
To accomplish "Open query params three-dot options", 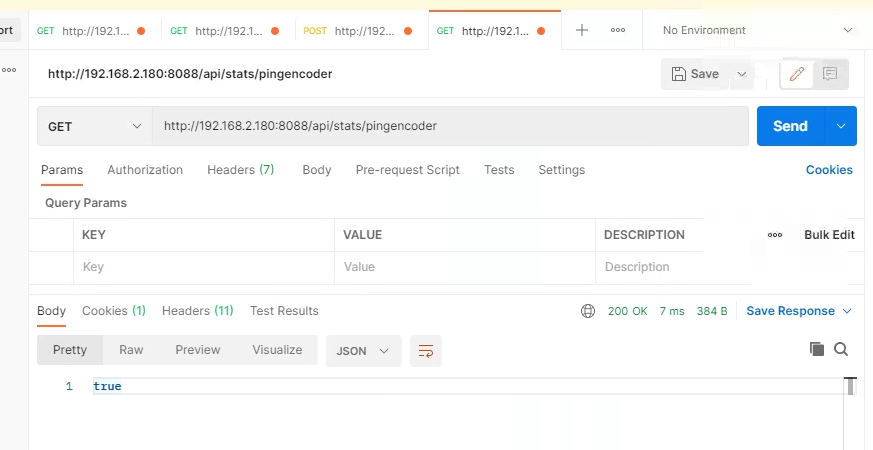I will click(775, 235).
